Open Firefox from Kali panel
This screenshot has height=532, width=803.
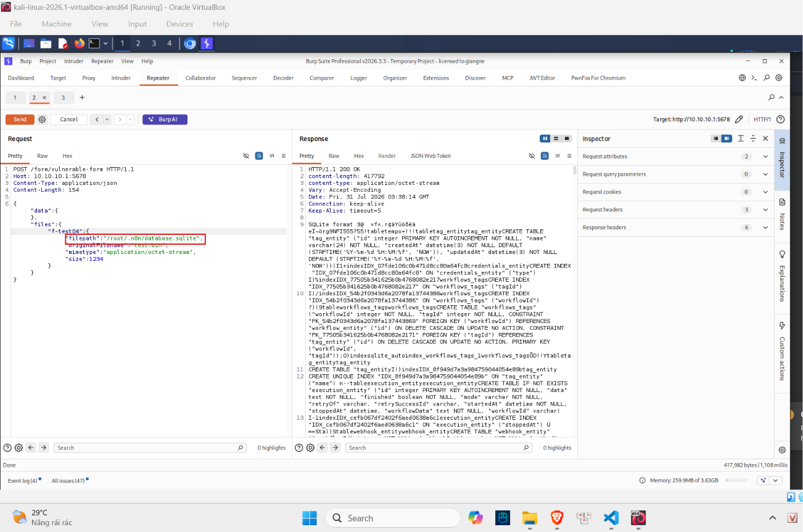click(x=79, y=43)
